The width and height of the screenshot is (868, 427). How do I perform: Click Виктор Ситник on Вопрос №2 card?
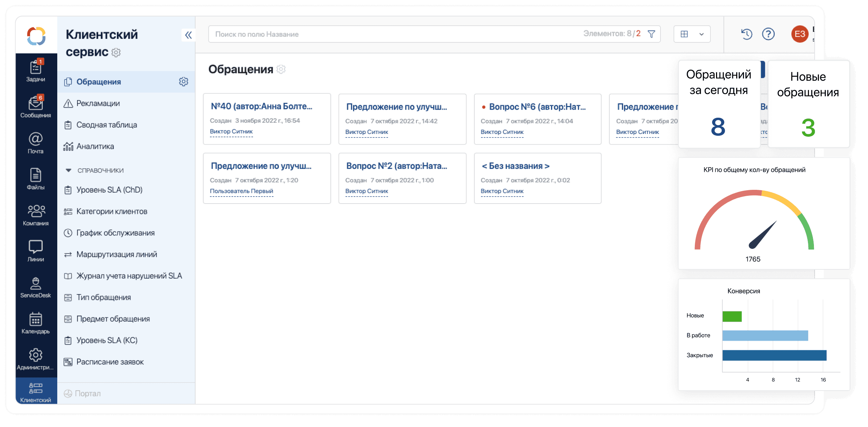click(x=366, y=191)
